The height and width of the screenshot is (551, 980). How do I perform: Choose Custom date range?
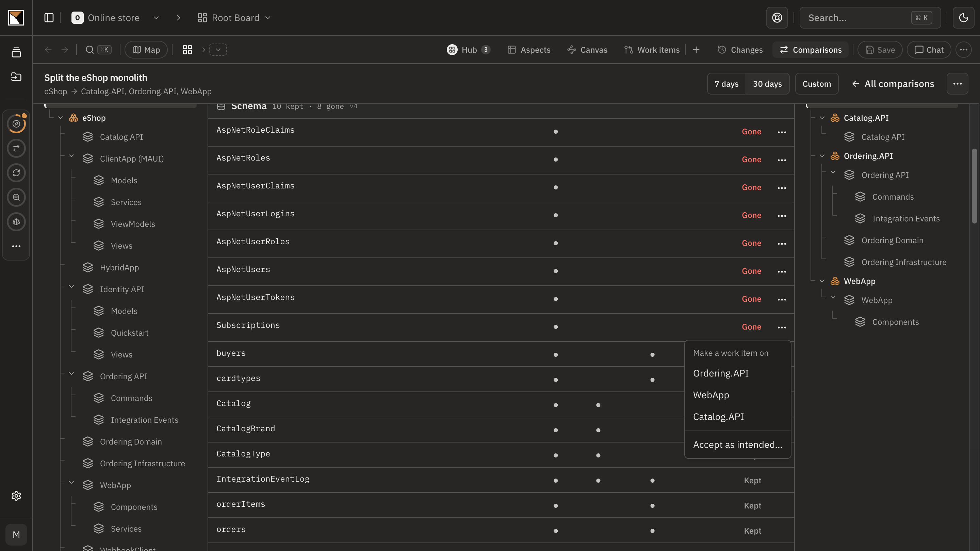816,84
